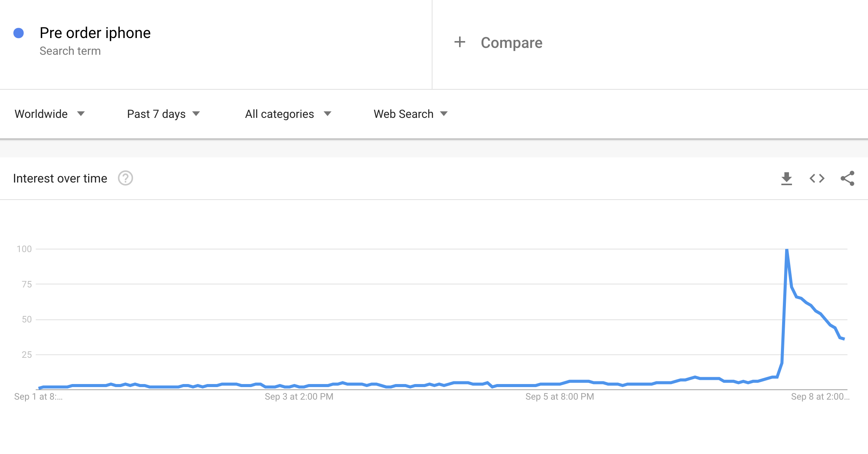Click the Search term subtitle label

tap(70, 51)
